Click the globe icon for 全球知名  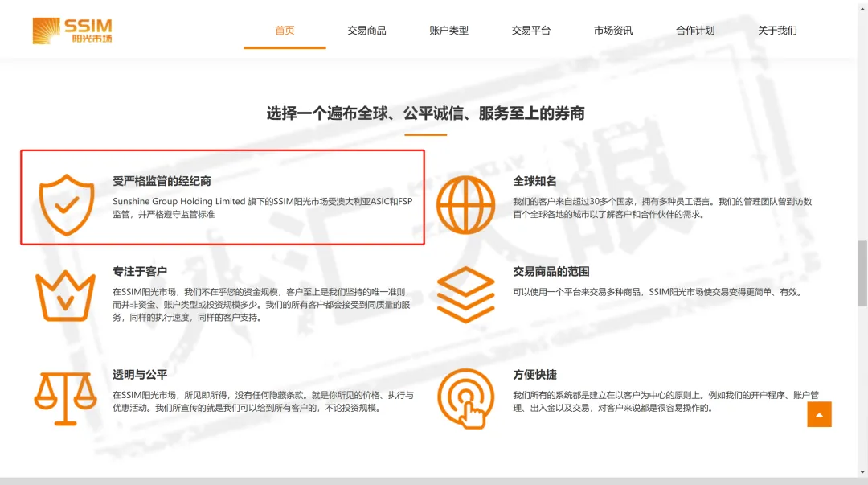465,204
